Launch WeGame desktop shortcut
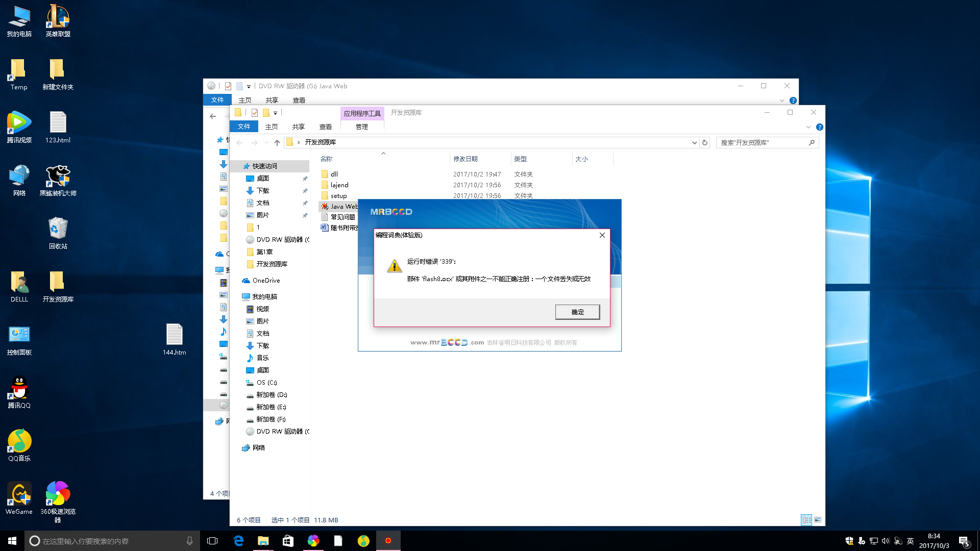The image size is (980, 551). tap(19, 499)
